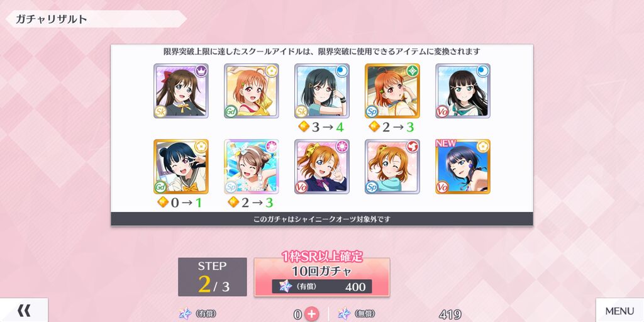
Task: Open the first card with crown icon
Action: 181,91
